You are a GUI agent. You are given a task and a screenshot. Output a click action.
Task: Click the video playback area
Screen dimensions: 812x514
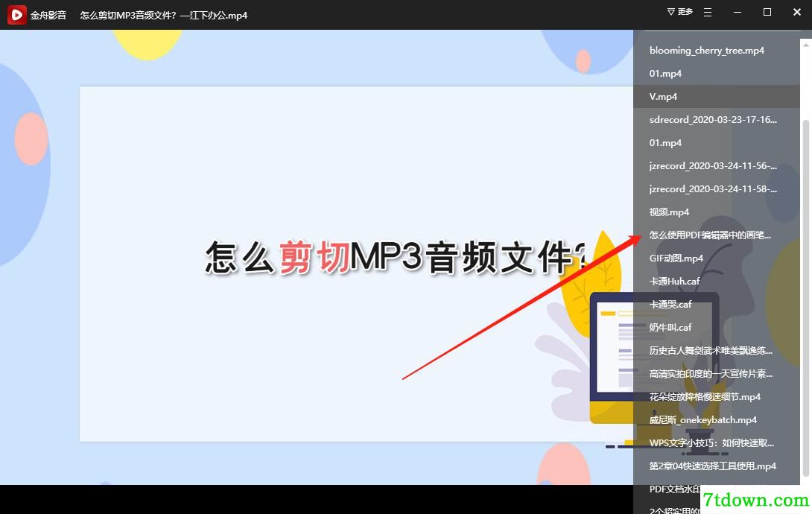[x=317, y=257]
